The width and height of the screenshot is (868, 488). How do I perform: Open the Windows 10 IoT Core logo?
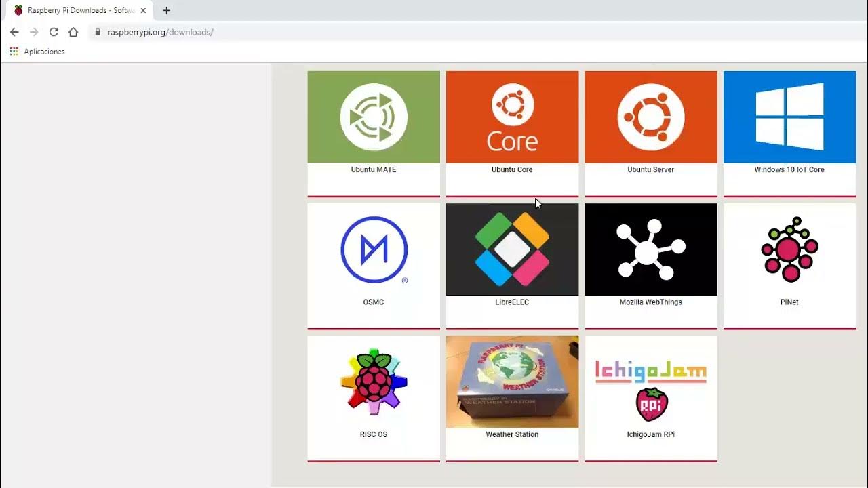(x=789, y=117)
